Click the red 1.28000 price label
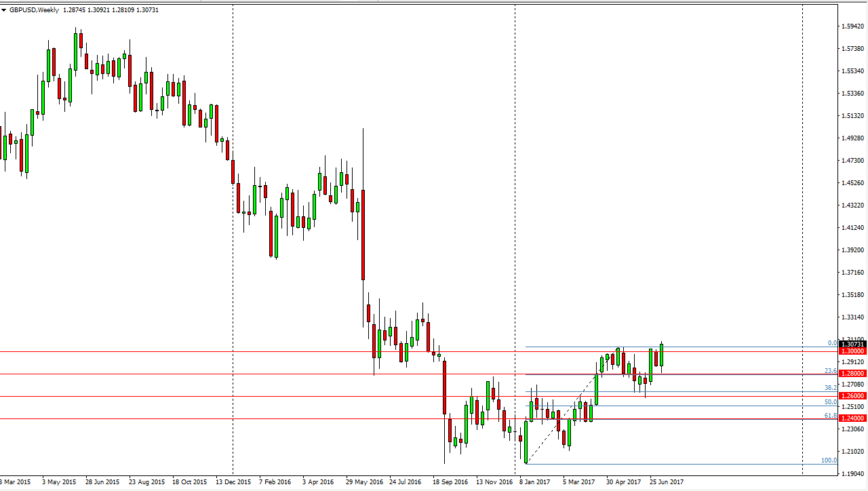This screenshot has width=868, height=491. click(x=852, y=374)
